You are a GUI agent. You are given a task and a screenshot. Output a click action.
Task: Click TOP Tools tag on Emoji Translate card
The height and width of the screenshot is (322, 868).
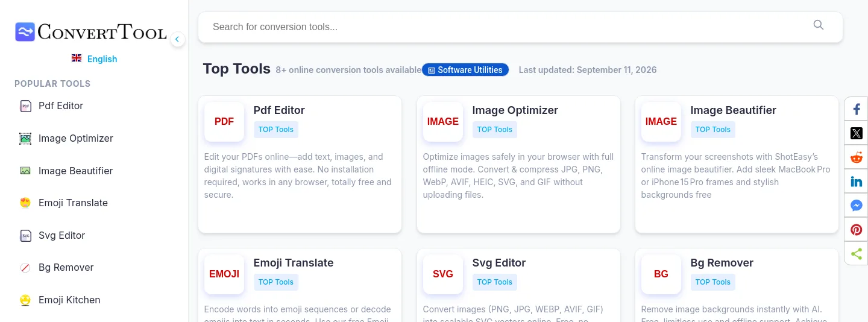(x=276, y=282)
